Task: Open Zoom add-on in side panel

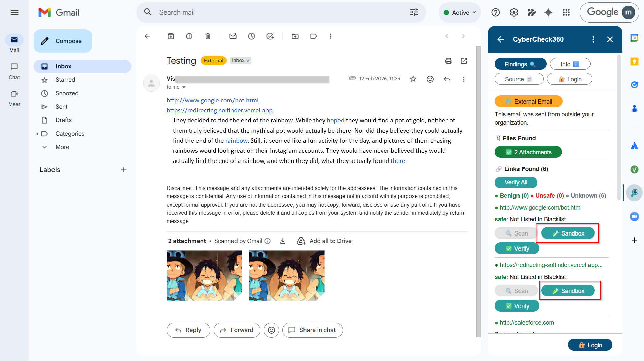Action: (634, 216)
